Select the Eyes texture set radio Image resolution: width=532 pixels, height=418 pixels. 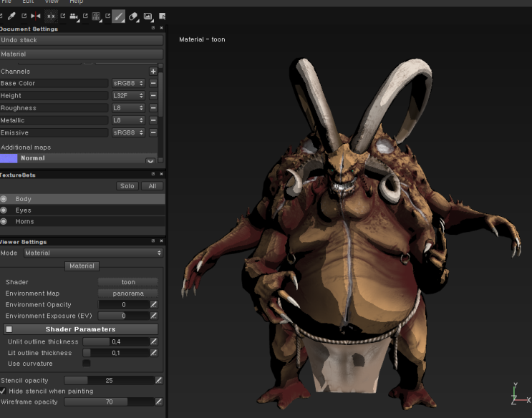tap(4, 210)
